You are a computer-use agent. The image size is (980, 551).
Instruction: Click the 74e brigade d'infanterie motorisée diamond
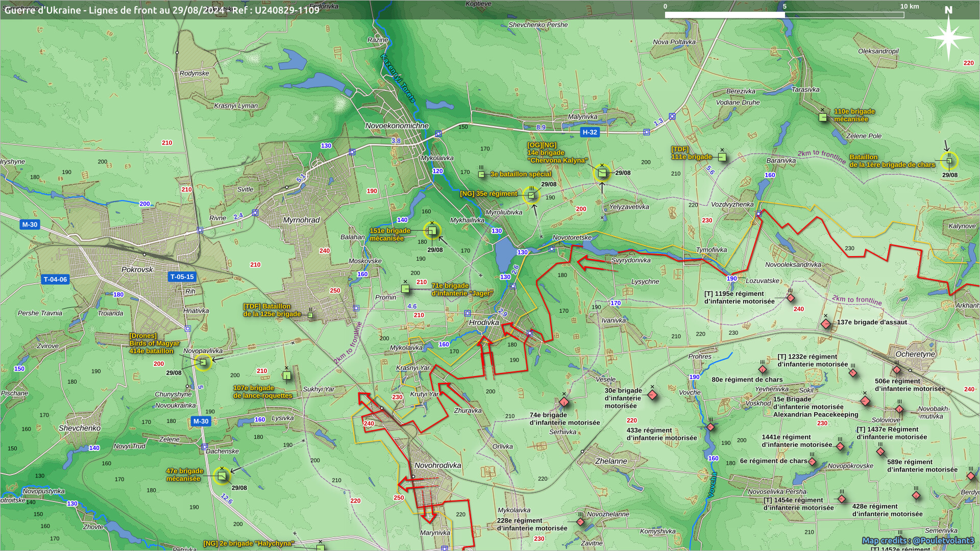[563, 403]
